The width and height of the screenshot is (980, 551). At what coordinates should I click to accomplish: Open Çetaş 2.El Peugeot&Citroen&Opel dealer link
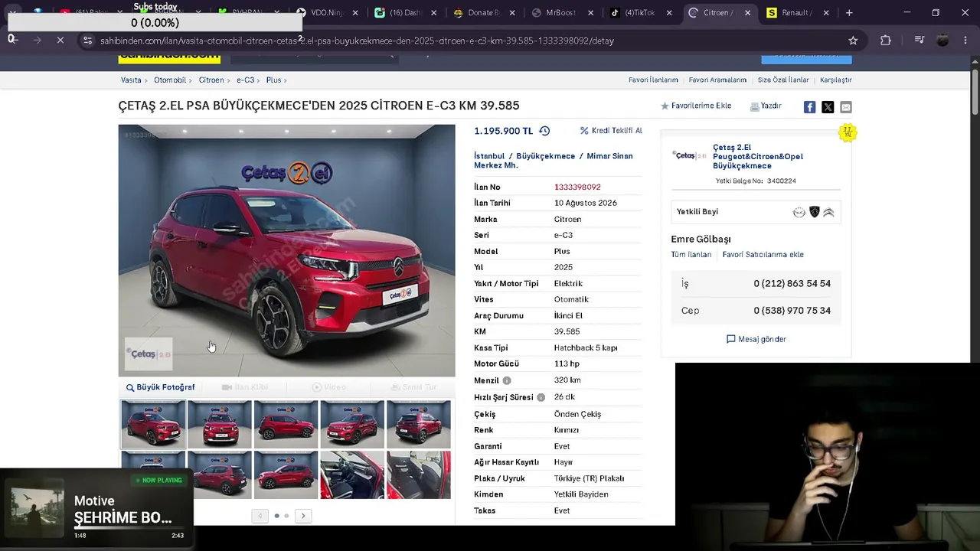click(758, 157)
